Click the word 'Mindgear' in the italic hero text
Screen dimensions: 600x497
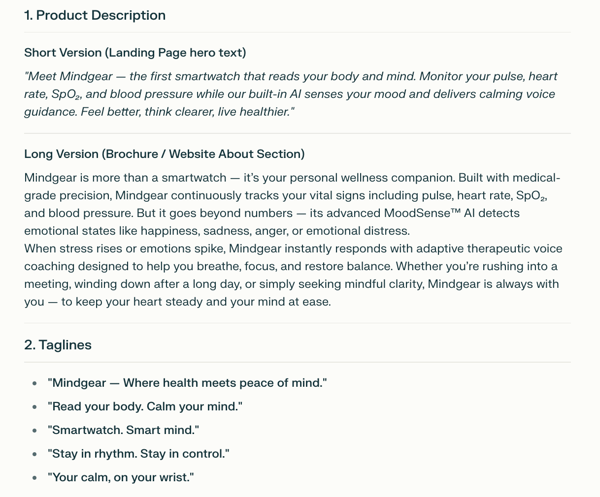(x=86, y=76)
